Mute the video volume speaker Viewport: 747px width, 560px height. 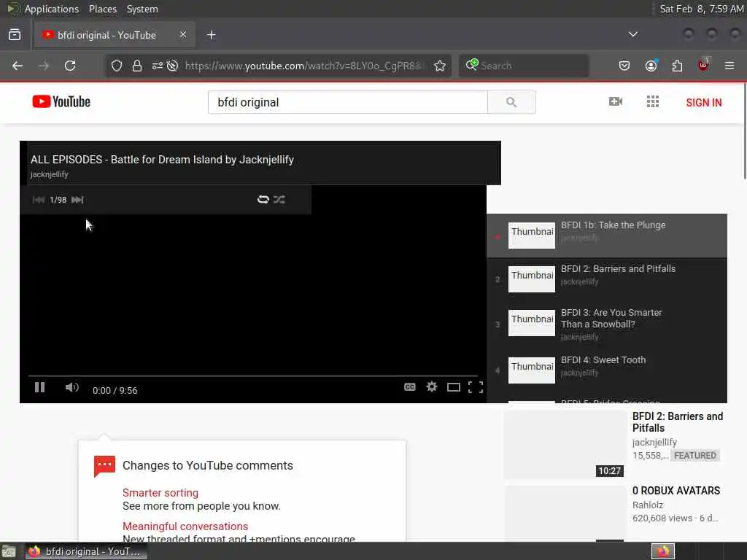(72, 388)
